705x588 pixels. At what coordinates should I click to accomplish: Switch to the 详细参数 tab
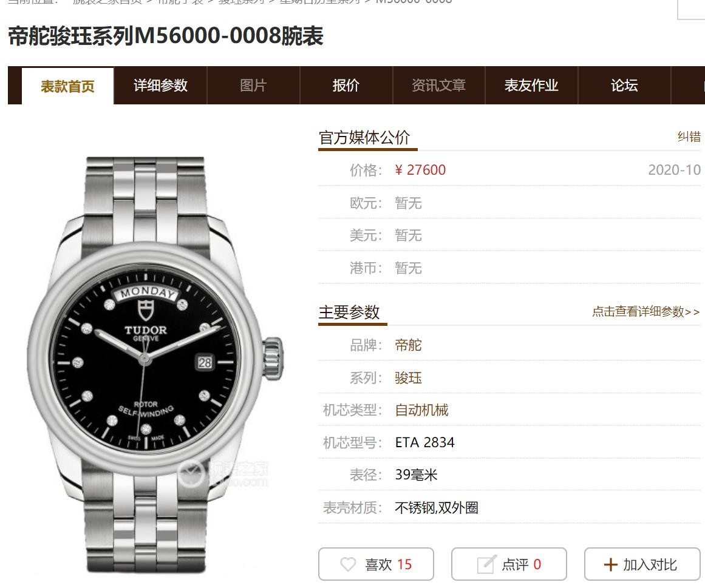pyautogui.click(x=160, y=86)
